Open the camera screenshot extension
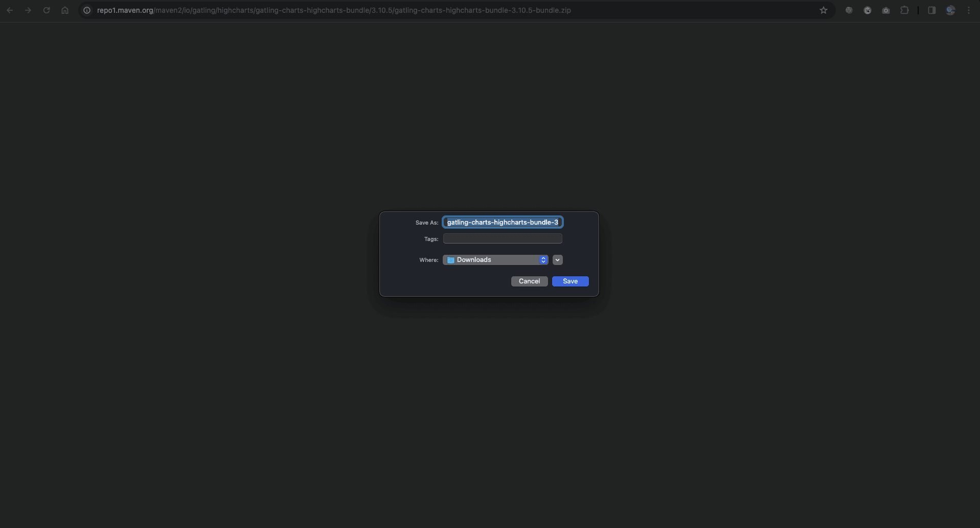The width and height of the screenshot is (980, 528). [886, 10]
